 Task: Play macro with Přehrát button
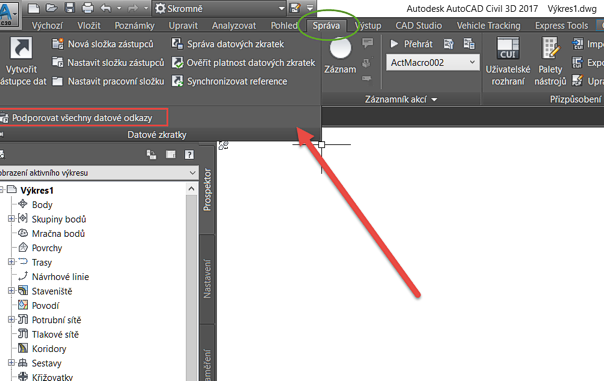(x=411, y=44)
